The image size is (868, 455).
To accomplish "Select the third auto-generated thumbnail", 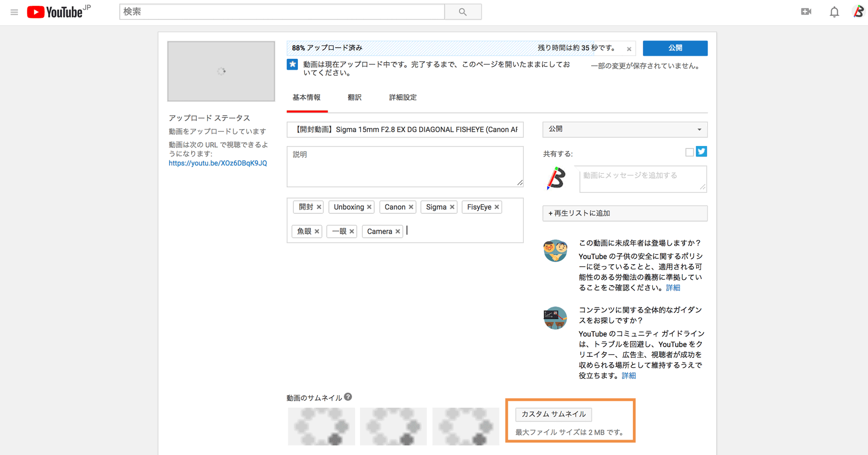I will pyautogui.click(x=466, y=426).
